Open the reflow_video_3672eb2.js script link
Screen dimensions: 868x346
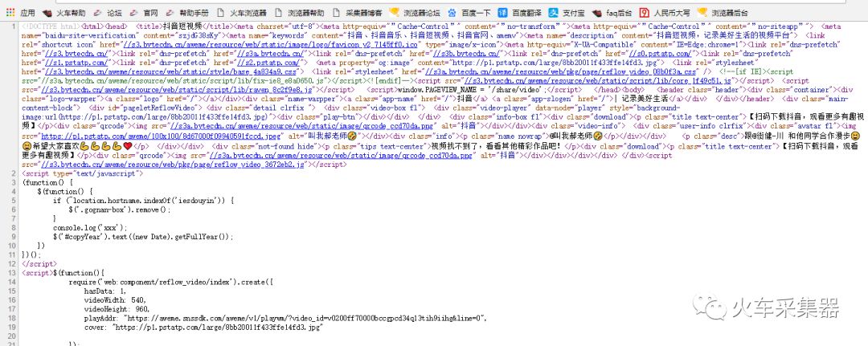pos(173,165)
